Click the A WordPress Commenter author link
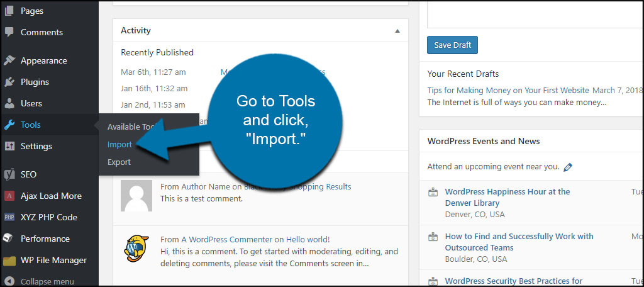The width and height of the screenshot is (644, 287). pyautogui.click(x=226, y=239)
